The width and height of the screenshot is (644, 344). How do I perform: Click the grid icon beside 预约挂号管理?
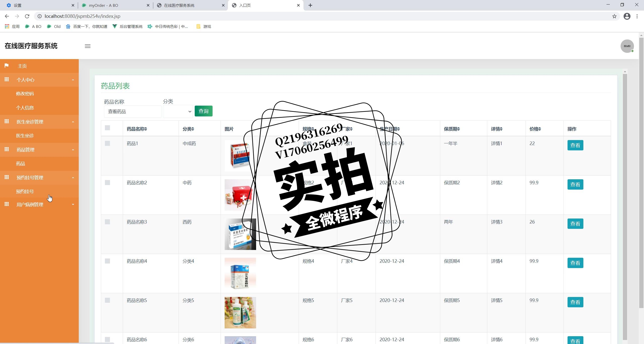[7, 177]
